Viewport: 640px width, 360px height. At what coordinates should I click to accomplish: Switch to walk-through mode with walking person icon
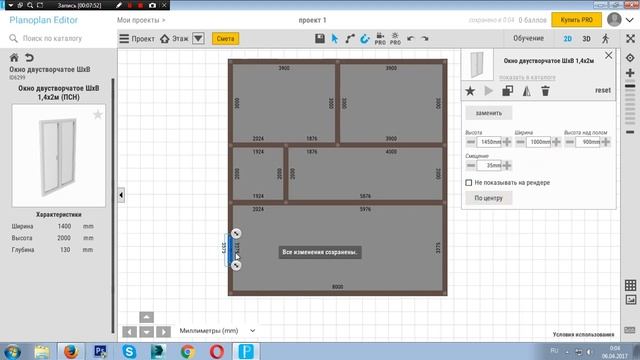click(x=605, y=38)
